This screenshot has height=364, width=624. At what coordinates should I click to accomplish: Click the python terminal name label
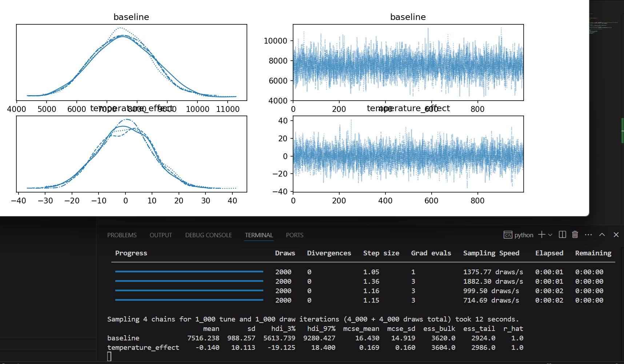524,235
